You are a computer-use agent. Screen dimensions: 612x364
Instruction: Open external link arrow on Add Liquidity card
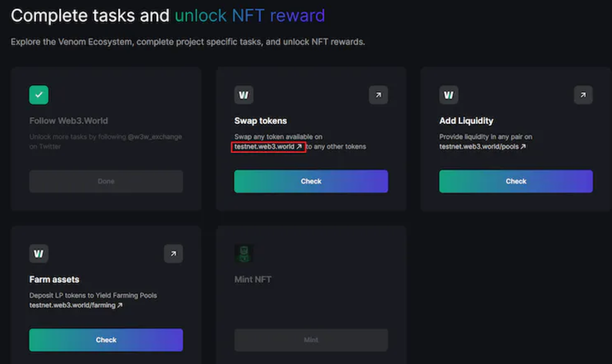point(583,95)
